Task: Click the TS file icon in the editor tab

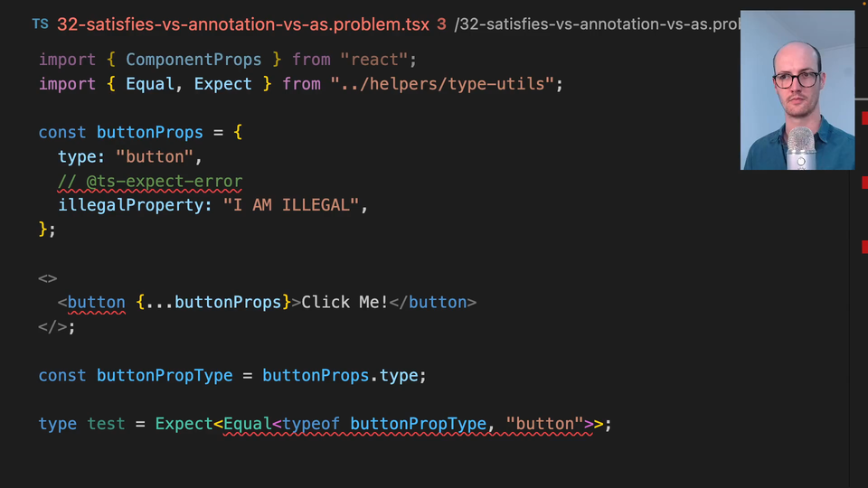Action: (40, 23)
